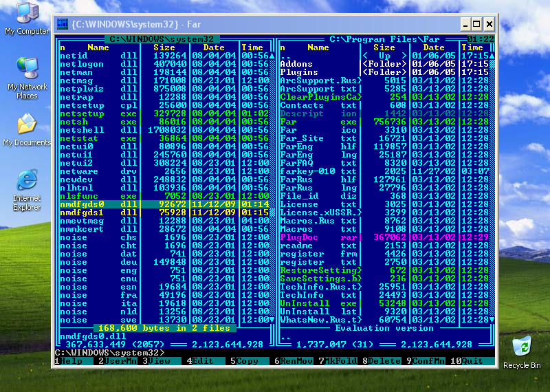Select Far exe in right panel
Image resolution: width=550 pixels, height=392 pixels.
384,122
